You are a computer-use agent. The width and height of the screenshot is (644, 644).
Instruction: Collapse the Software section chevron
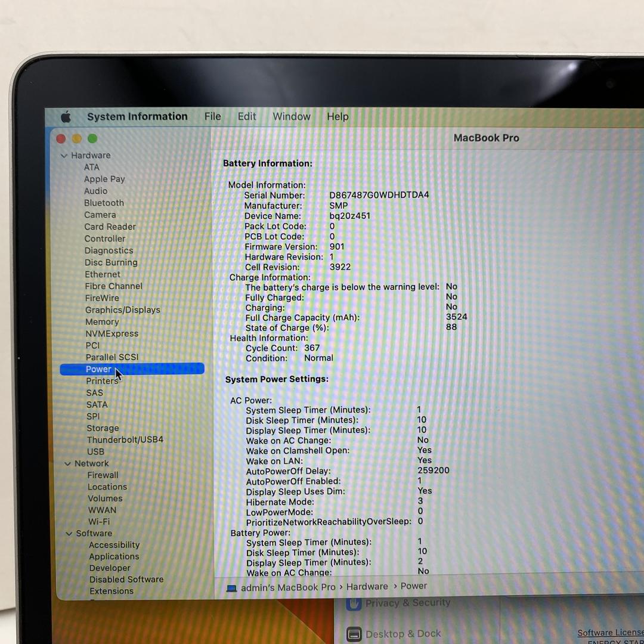coord(69,534)
